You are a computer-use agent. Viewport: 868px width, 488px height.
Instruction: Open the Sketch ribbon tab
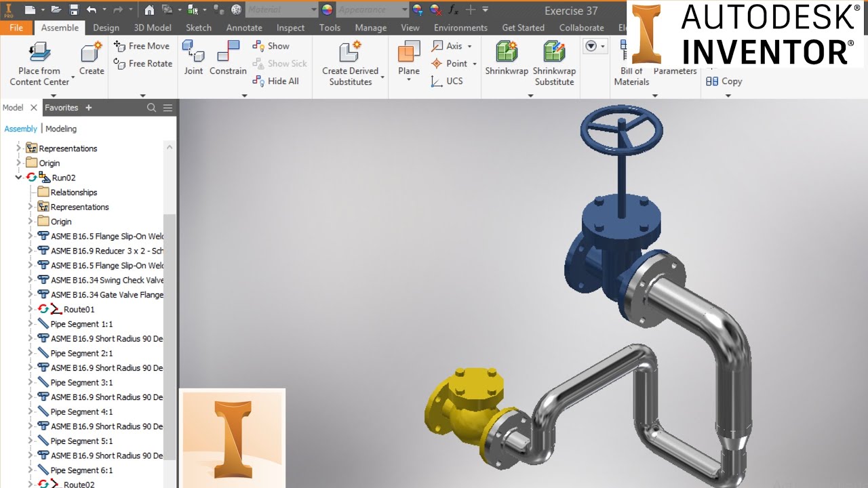click(x=199, y=28)
